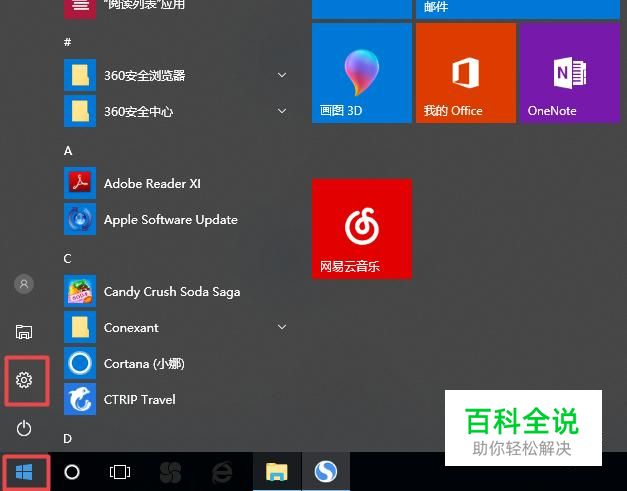Click the 360安全中心 text label
This screenshot has width=627, height=491.
coord(139,112)
